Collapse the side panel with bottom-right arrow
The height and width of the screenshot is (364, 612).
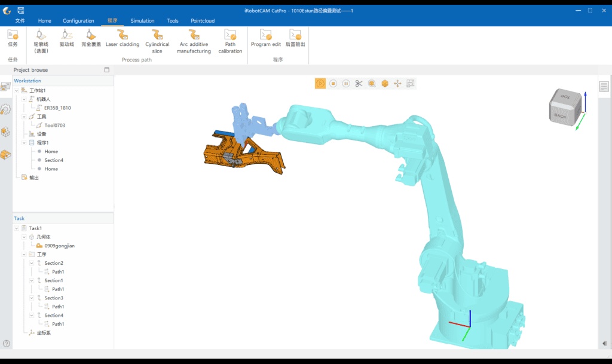[x=605, y=344]
